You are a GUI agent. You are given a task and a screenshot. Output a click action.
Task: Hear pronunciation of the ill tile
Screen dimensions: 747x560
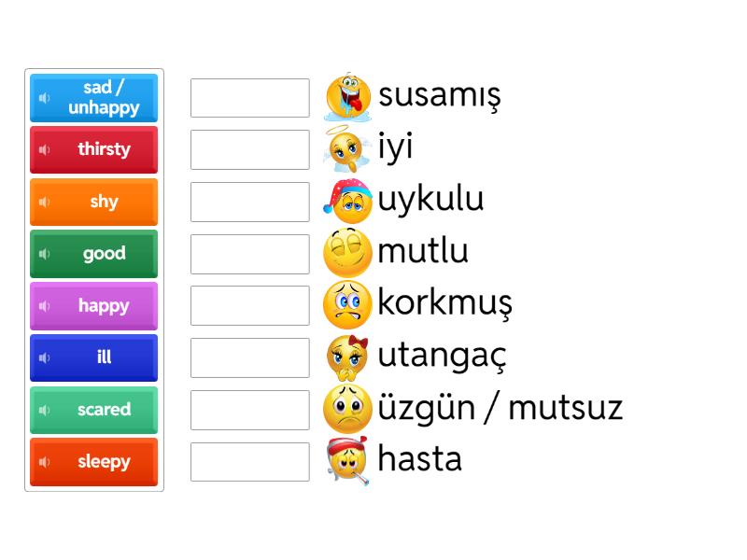click(x=44, y=357)
